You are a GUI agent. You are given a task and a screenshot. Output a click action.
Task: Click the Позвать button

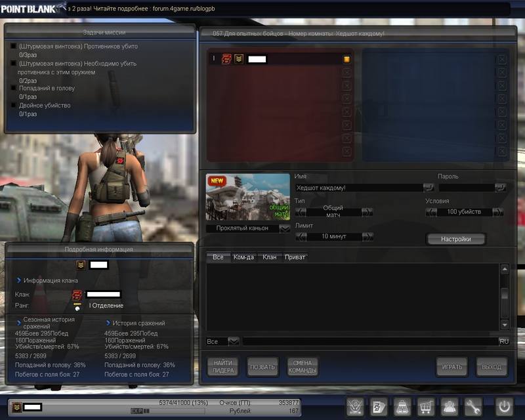click(x=262, y=366)
